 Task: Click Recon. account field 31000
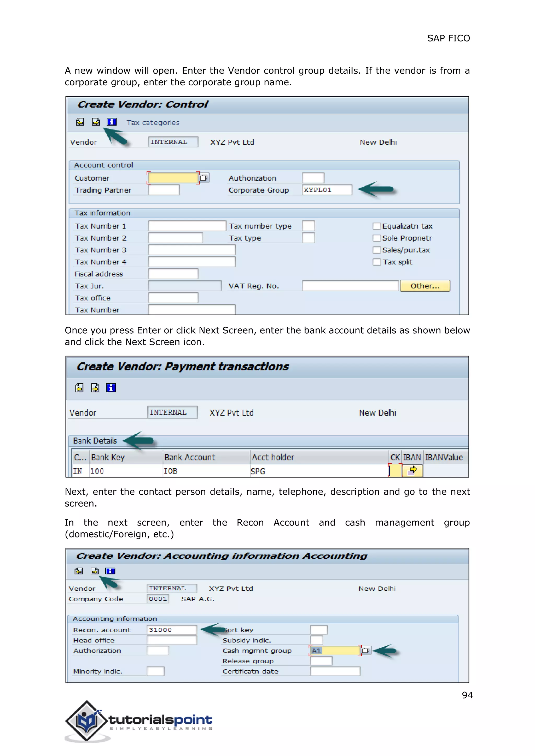pyautogui.click(x=172, y=630)
